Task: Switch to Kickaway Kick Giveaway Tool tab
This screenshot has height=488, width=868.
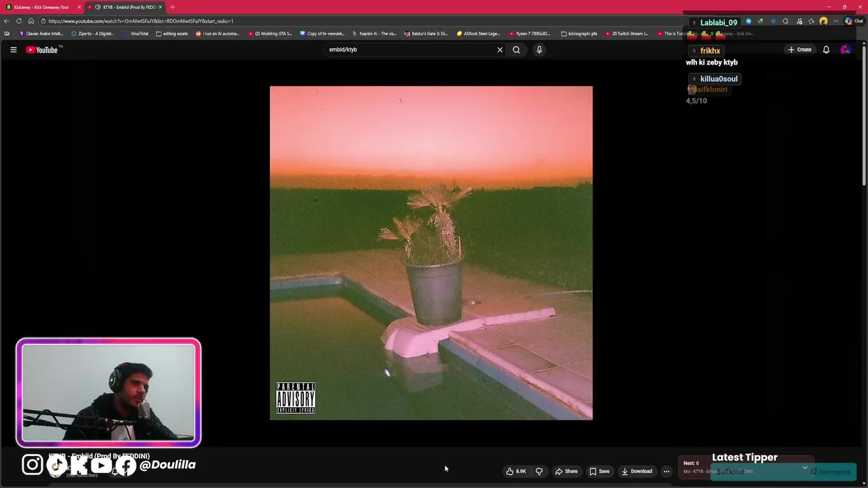Action: click(42, 7)
